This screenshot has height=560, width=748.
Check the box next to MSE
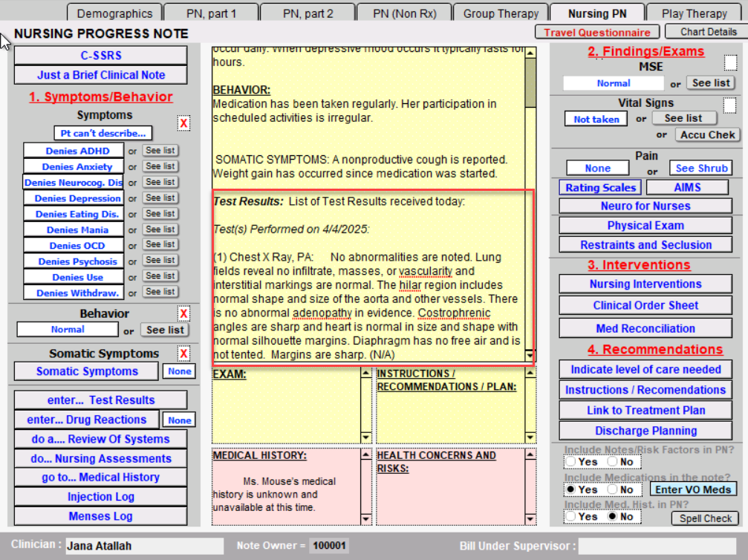pyautogui.click(x=730, y=62)
